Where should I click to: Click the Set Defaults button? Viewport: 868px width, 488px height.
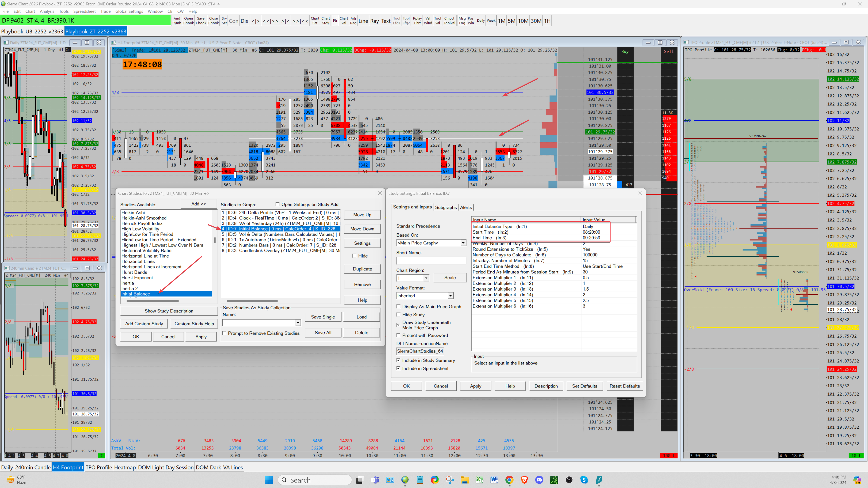coord(584,386)
